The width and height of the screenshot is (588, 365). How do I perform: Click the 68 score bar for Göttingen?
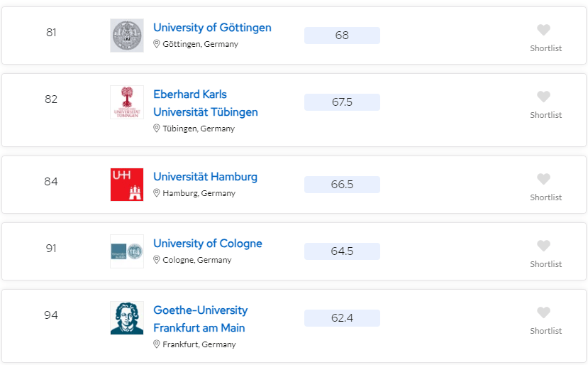342,36
